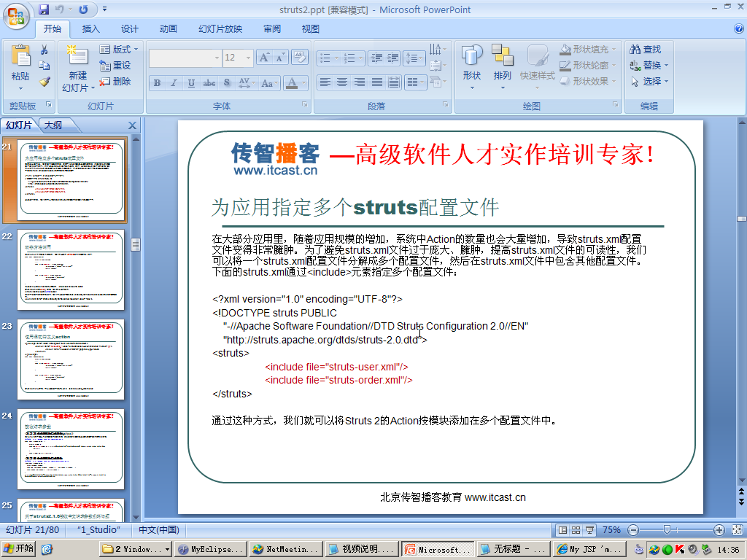Click the zoom slider handle

point(667,530)
